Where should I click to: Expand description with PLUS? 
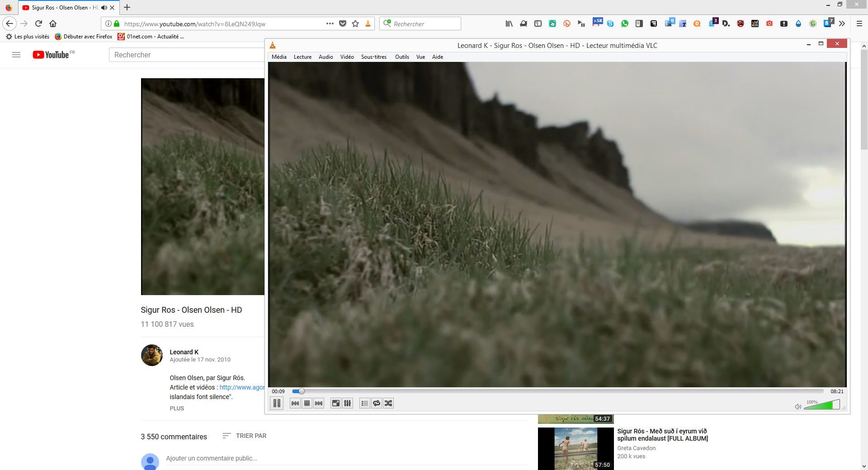pyautogui.click(x=177, y=408)
